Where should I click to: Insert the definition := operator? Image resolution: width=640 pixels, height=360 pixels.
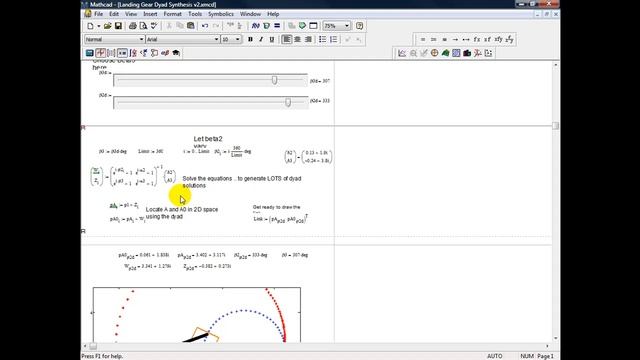click(433, 40)
